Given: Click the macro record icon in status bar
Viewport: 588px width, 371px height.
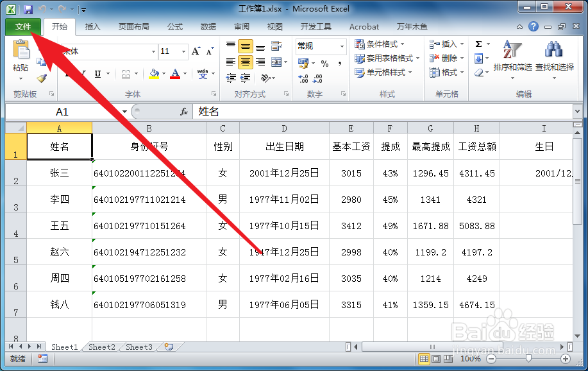Looking at the screenshot, I should (42, 359).
